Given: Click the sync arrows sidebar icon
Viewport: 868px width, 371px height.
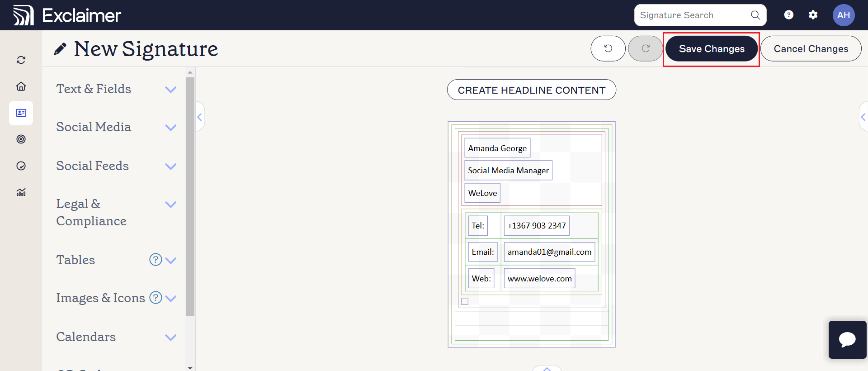Looking at the screenshot, I should 21,60.
